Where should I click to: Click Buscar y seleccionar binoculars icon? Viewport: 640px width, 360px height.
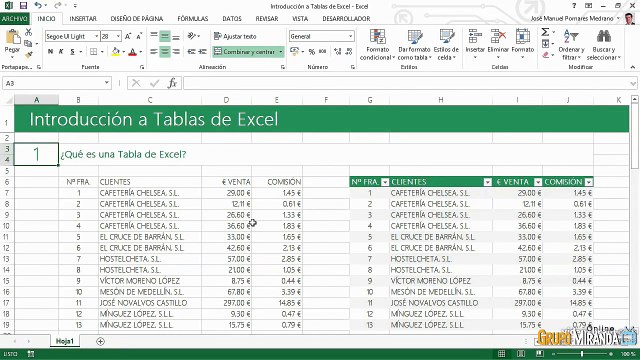(x=604, y=37)
